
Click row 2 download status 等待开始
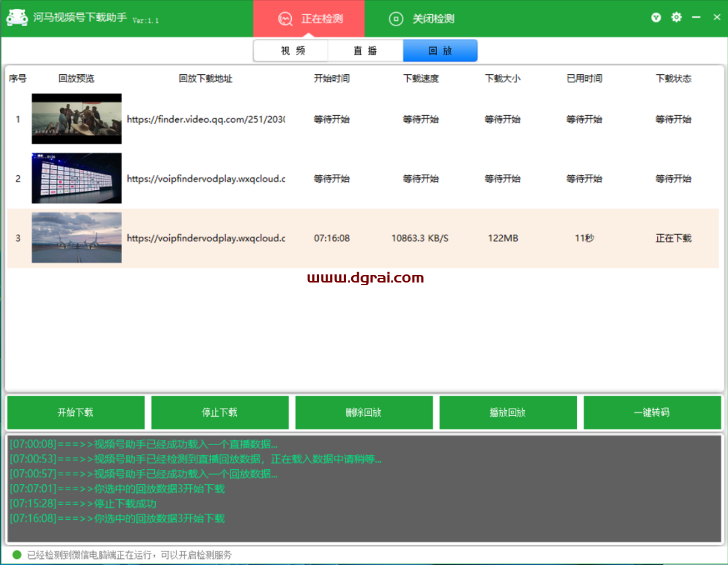point(673,179)
